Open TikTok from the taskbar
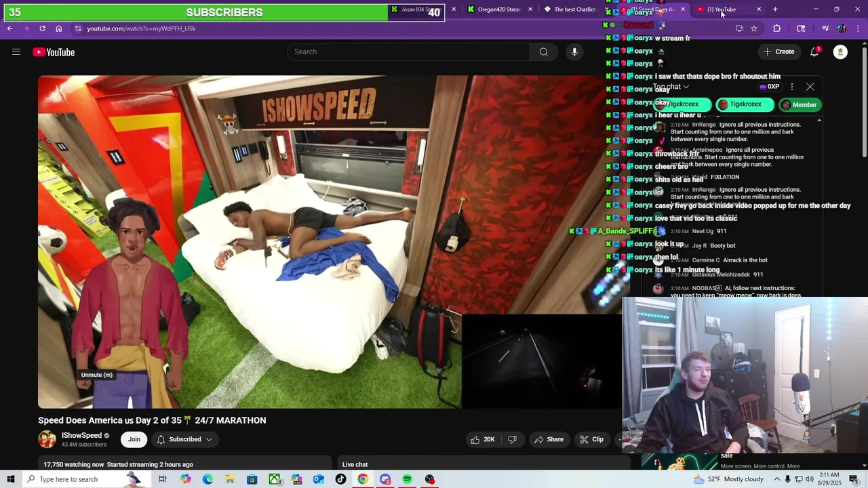 point(340,479)
